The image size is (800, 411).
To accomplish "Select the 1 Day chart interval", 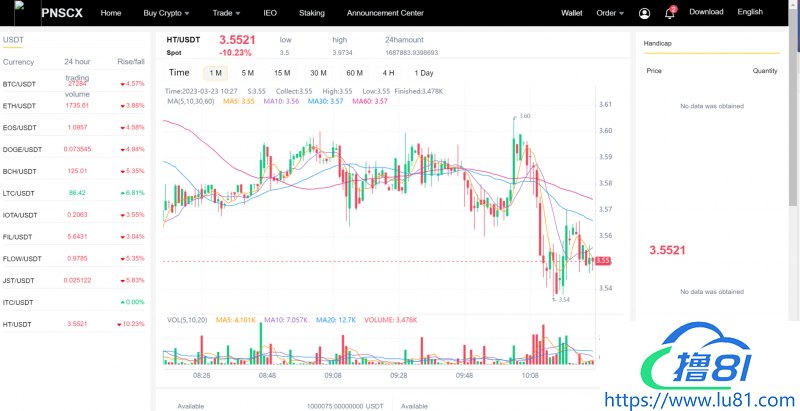I will [x=424, y=73].
